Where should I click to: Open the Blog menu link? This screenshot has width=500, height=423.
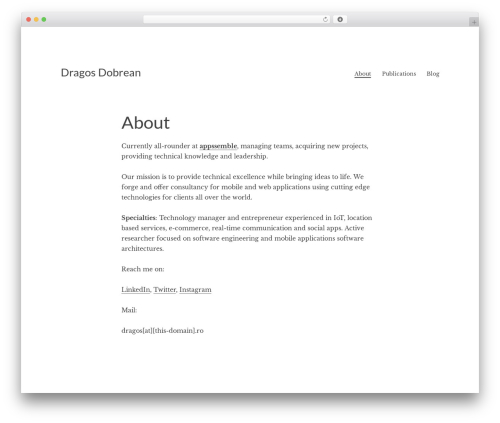(x=433, y=74)
